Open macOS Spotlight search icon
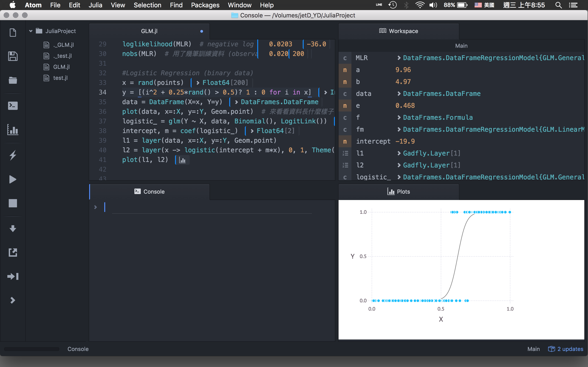 coord(558,5)
